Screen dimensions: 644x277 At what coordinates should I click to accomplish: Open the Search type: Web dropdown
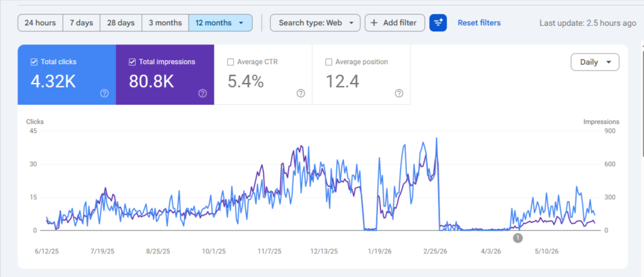315,23
